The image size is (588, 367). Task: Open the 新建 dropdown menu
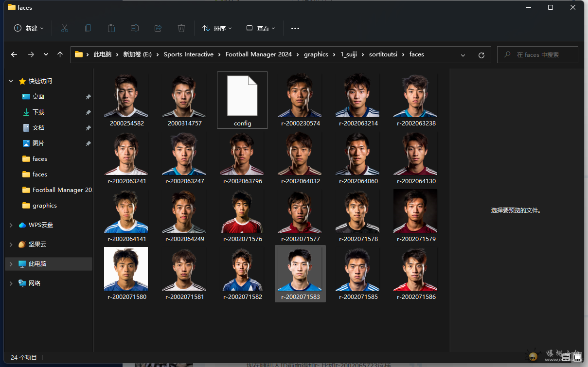coord(29,28)
